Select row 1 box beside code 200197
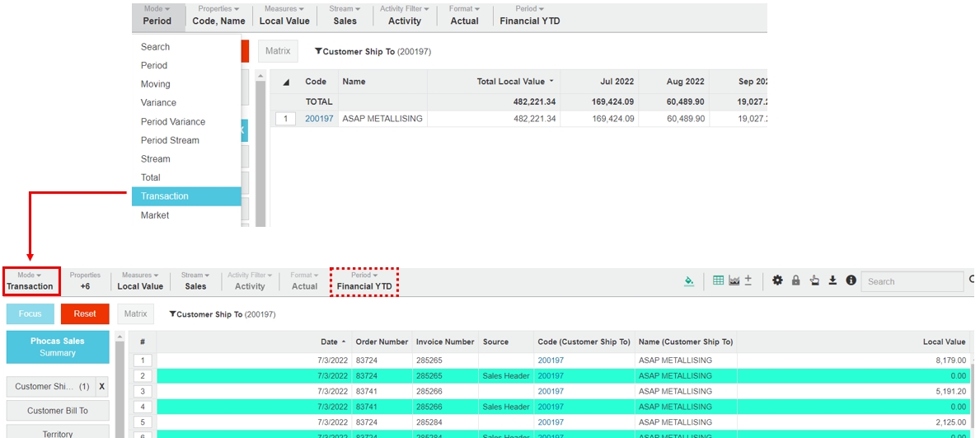 click(285, 119)
